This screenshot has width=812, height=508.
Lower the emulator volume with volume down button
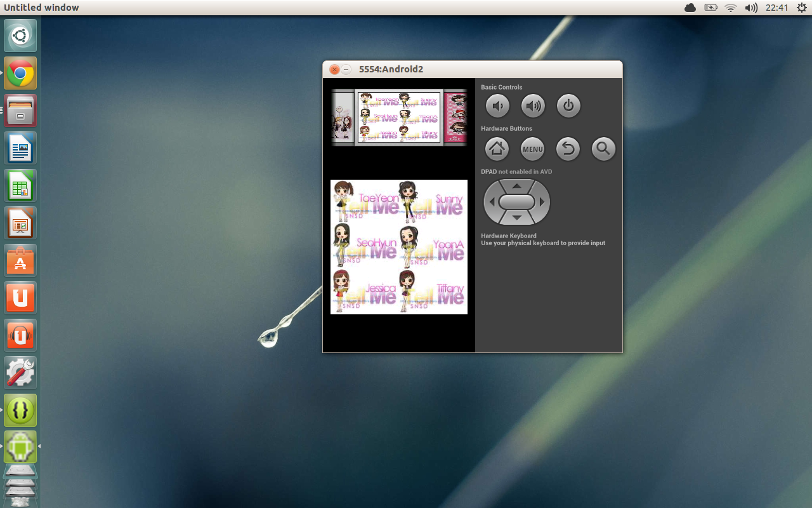click(x=497, y=106)
